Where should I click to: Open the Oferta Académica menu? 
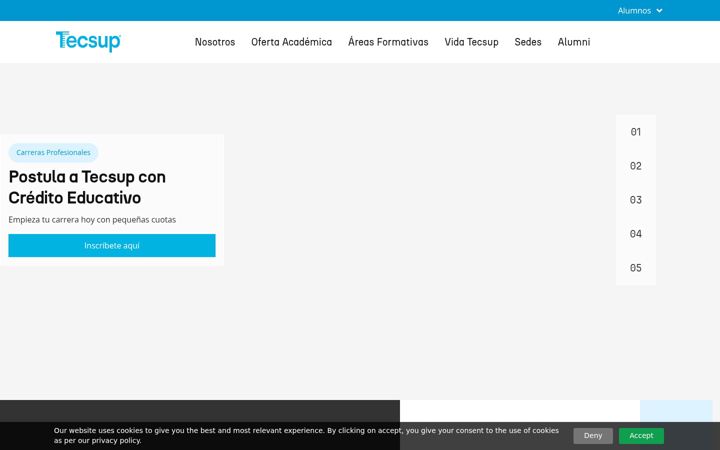(x=292, y=42)
